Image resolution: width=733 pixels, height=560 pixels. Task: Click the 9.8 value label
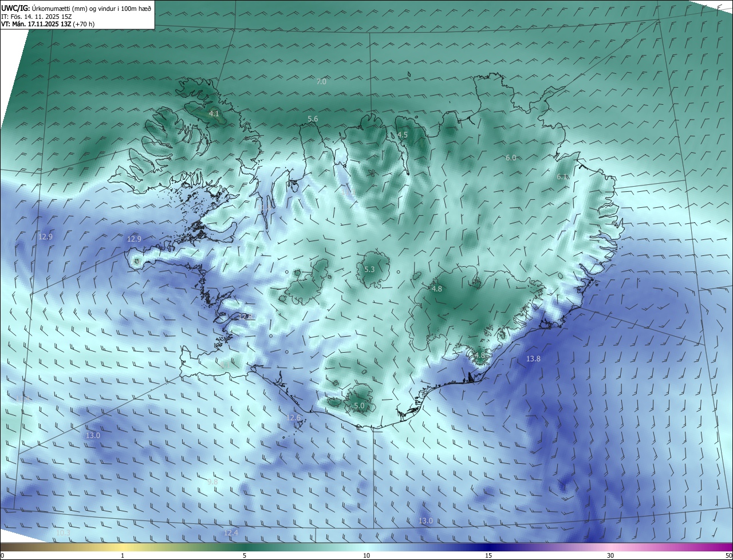(212, 482)
